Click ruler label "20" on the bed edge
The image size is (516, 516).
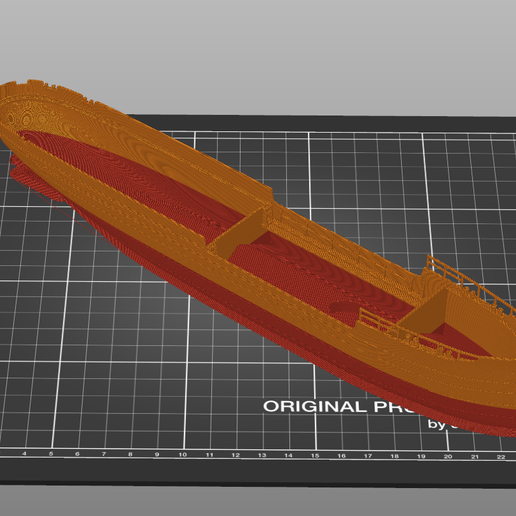point(448,456)
